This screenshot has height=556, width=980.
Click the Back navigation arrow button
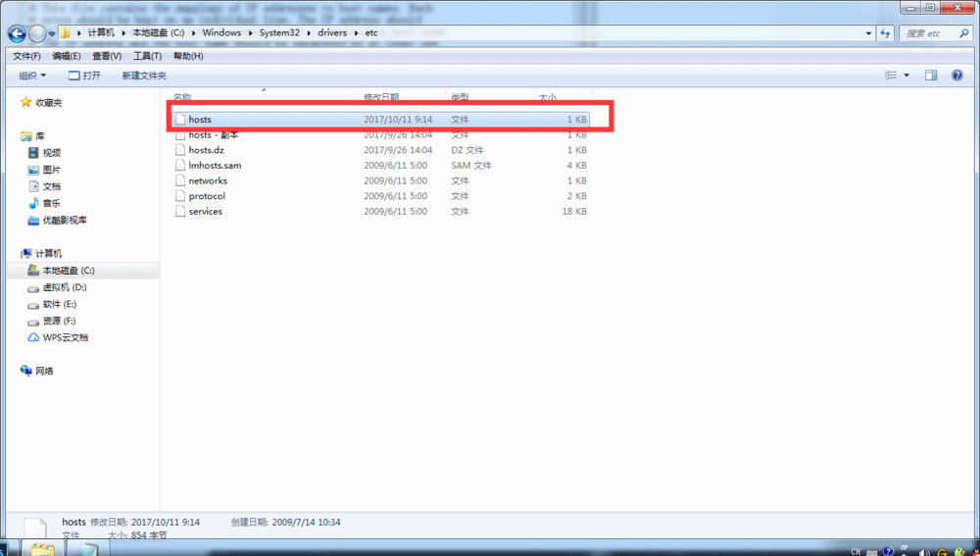[17, 33]
